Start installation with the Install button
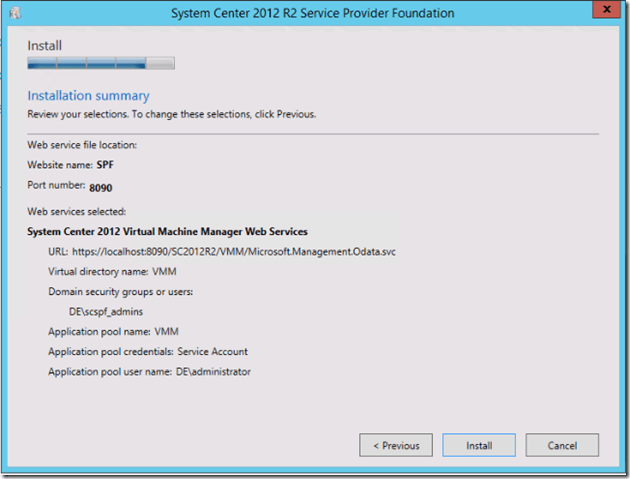The image size is (630, 479). coord(478,445)
